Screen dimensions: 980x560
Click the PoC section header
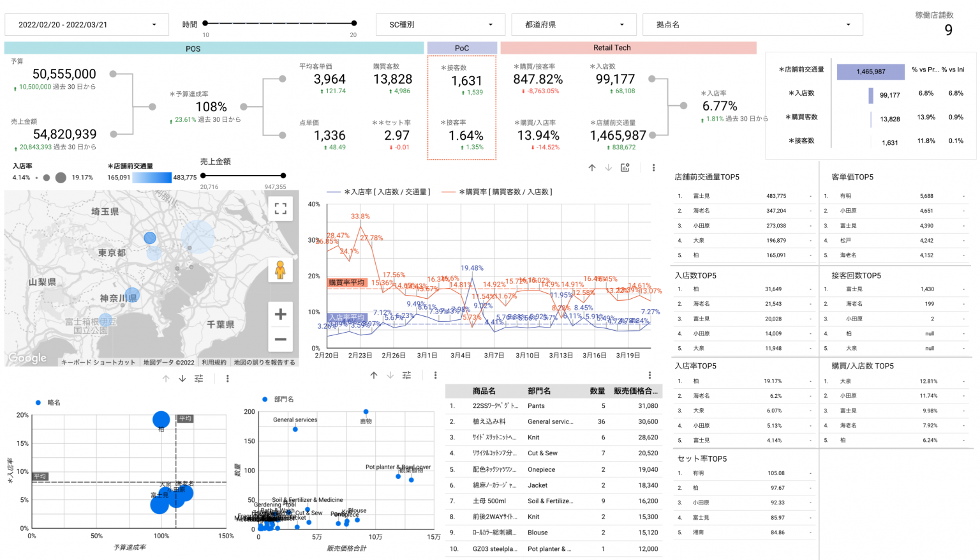pos(462,48)
